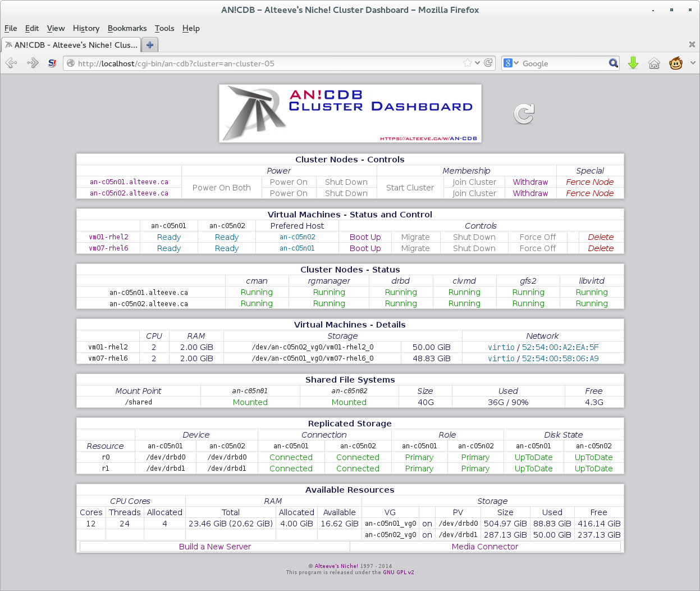
Task: Click the /shared mount point cell
Action: 139,402
